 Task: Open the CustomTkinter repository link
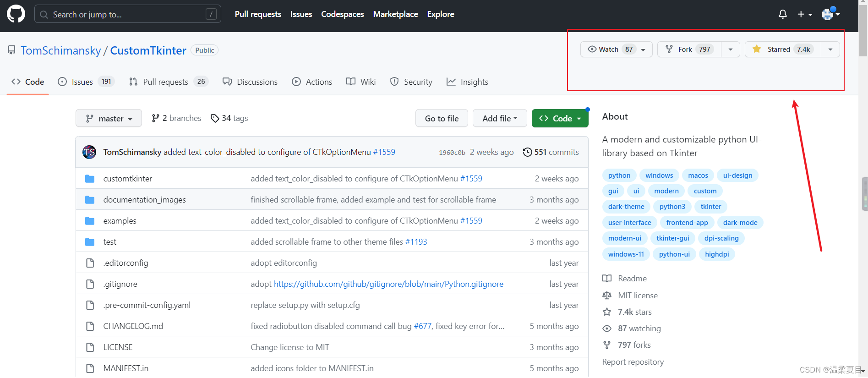pos(148,50)
